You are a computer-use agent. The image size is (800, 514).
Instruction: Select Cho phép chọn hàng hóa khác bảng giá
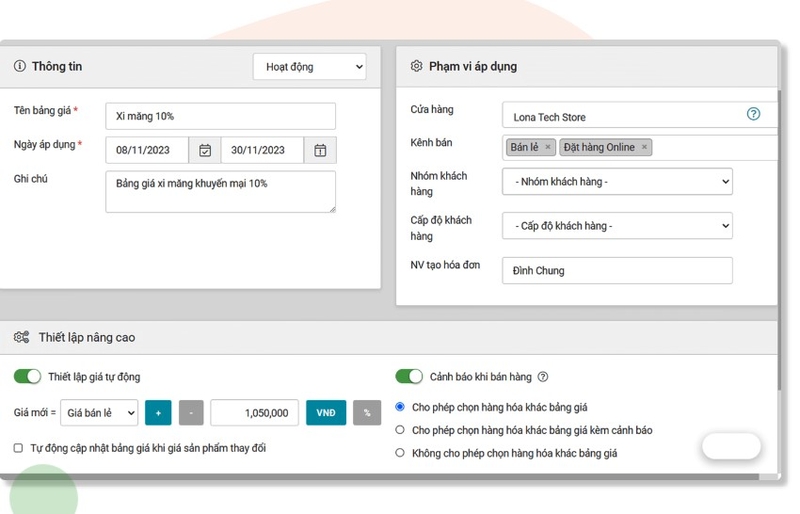click(x=400, y=407)
